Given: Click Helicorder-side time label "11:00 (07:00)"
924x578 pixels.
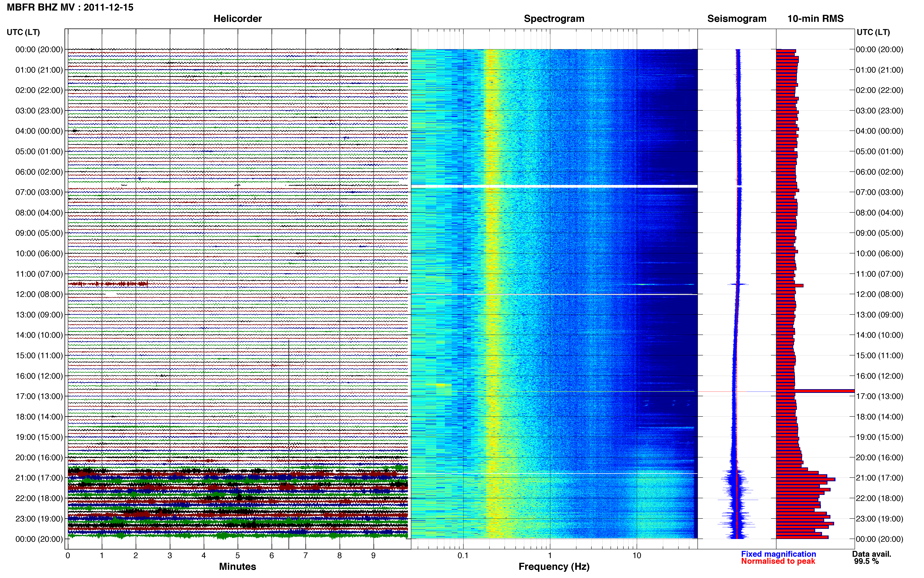Looking at the screenshot, I should 39,274.
